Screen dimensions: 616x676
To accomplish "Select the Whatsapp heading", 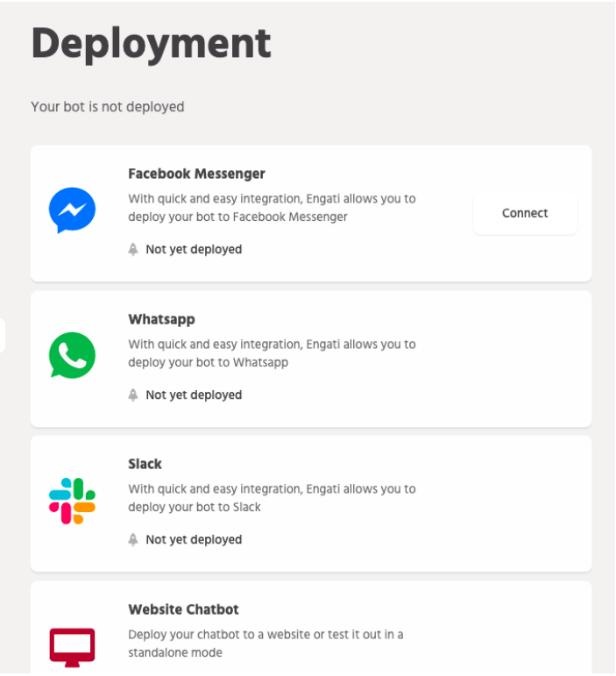I will 161,319.
